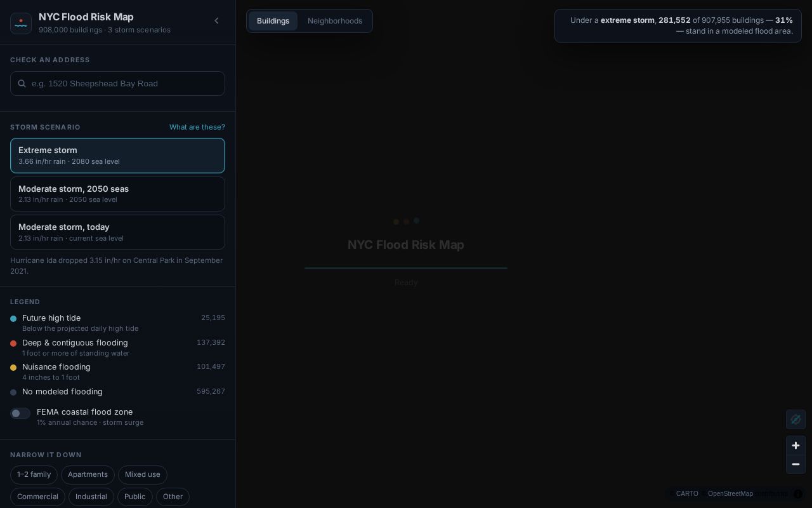Reset map bearing with the compass icon
Screen dimensions: 812x508
pos(796,419)
